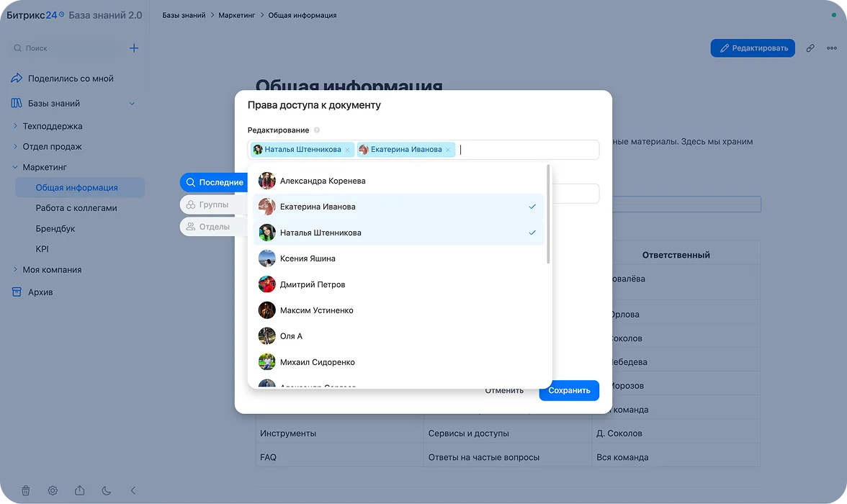
Task: Click the user list scrollbar
Action: click(548, 215)
